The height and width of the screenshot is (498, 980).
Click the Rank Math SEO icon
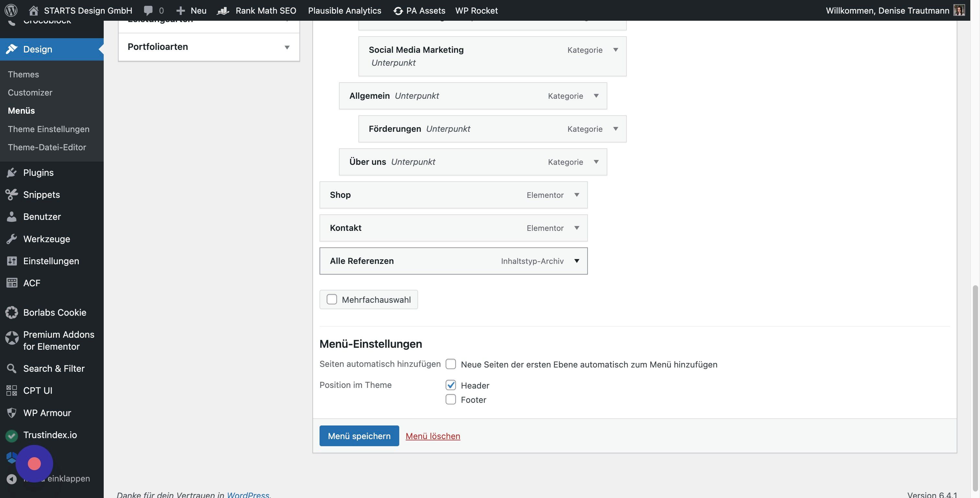223,11
